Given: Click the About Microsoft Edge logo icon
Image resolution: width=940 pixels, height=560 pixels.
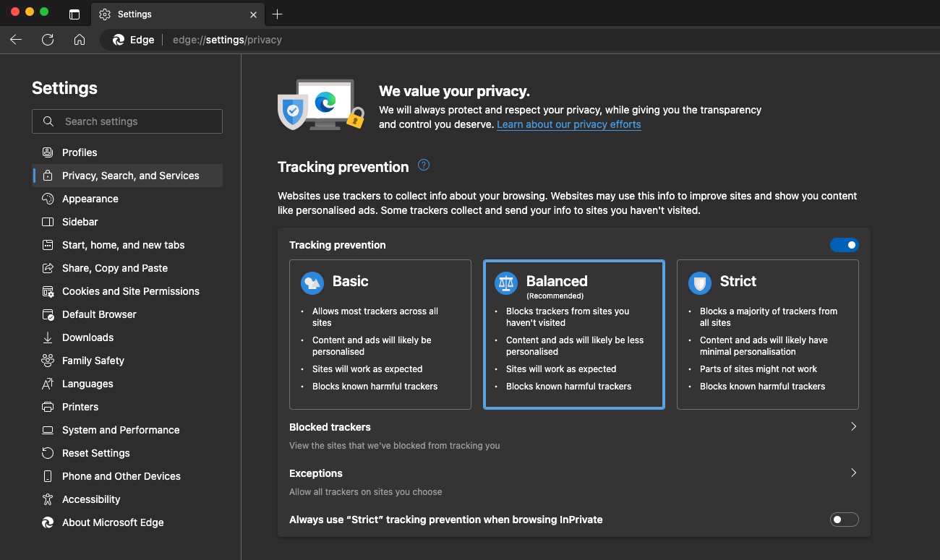Looking at the screenshot, I should 48,522.
